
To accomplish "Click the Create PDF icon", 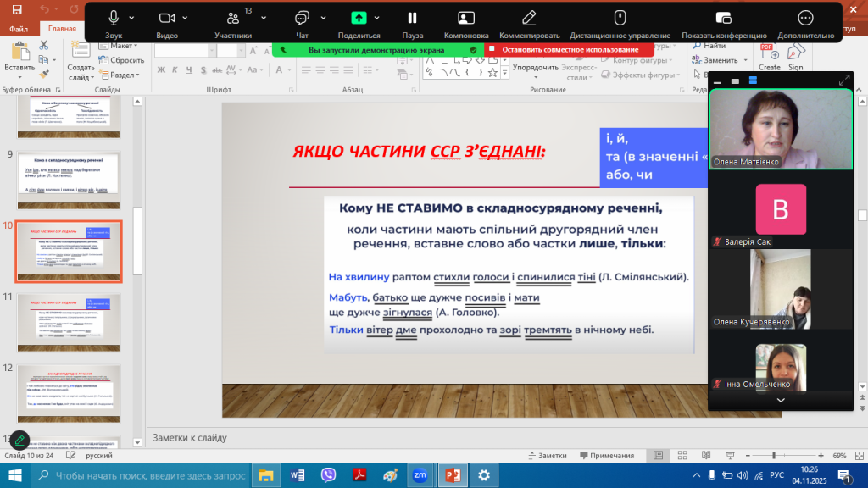I will coord(769,57).
